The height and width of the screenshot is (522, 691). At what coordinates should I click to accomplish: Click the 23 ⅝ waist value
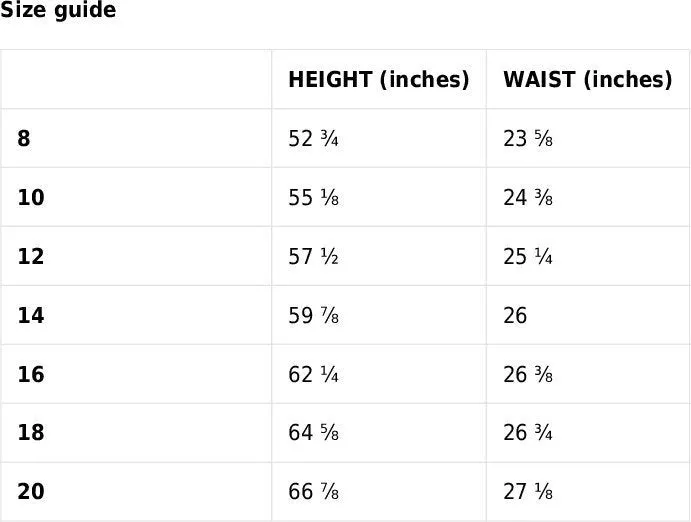click(528, 139)
